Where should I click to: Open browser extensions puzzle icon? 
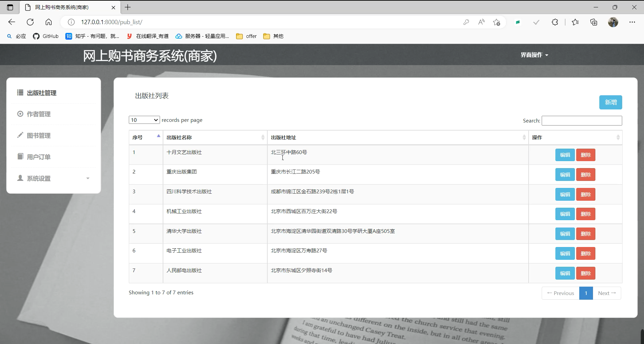pos(555,22)
